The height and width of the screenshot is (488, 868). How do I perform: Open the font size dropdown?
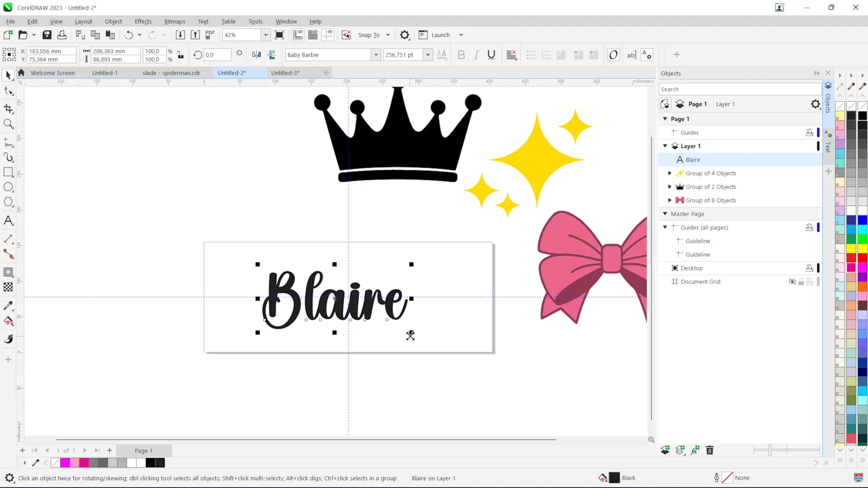click(428, 55)
